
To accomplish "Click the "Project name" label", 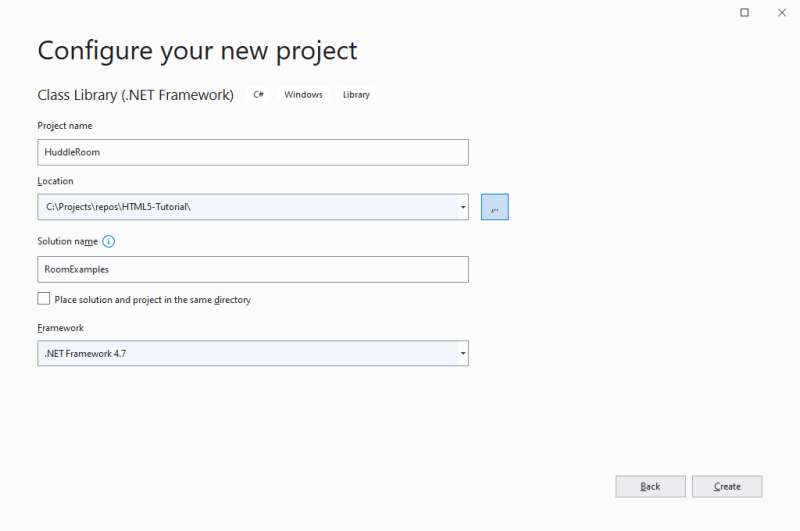I will [x=65, y=125].
